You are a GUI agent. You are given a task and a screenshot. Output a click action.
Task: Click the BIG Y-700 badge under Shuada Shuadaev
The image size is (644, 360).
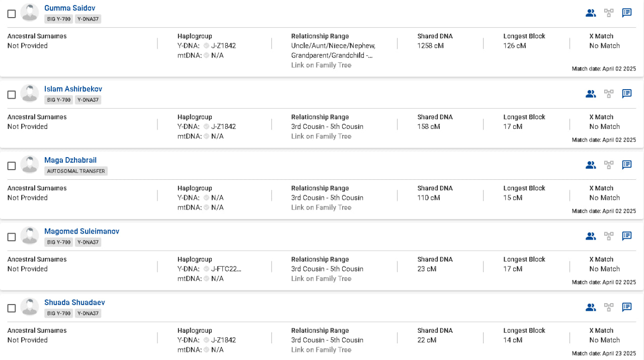(59, 313)
